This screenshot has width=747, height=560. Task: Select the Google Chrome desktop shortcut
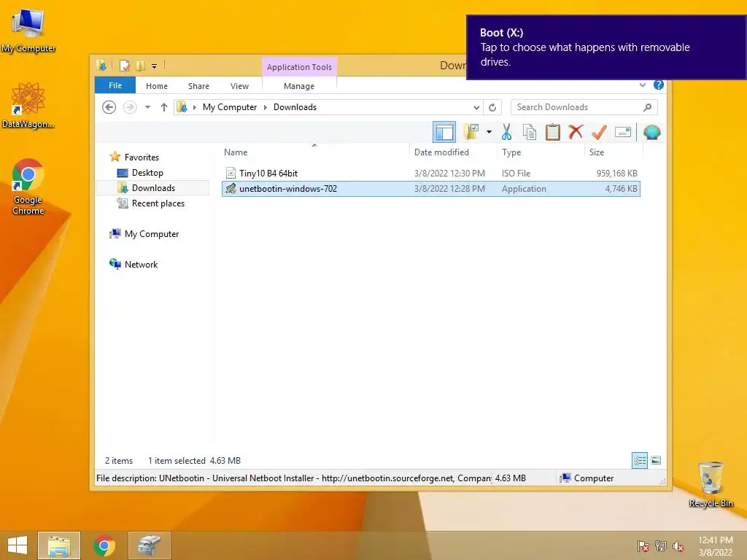coord(28,187)
